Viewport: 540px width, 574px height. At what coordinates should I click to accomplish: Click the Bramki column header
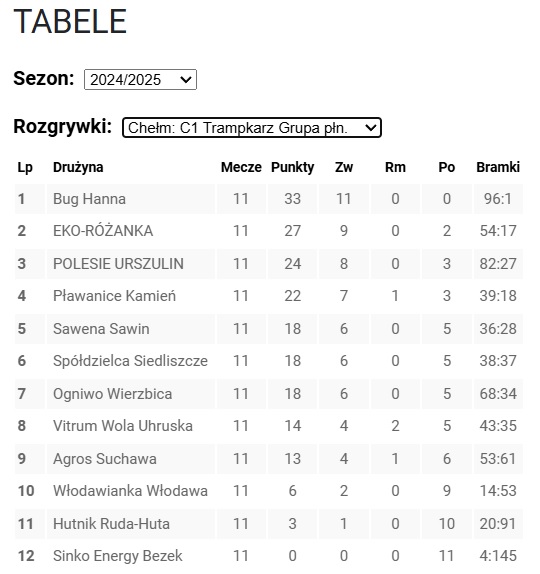coord(498,167)
